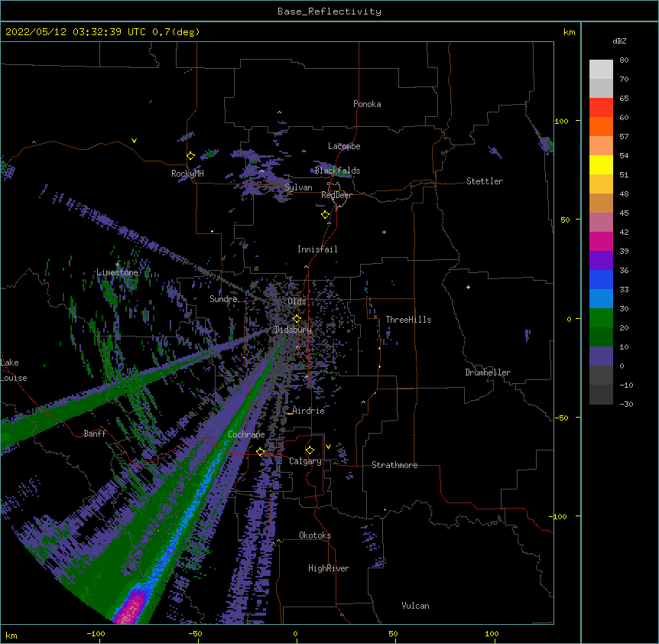Click the Olds town label

tap(297, 301)
